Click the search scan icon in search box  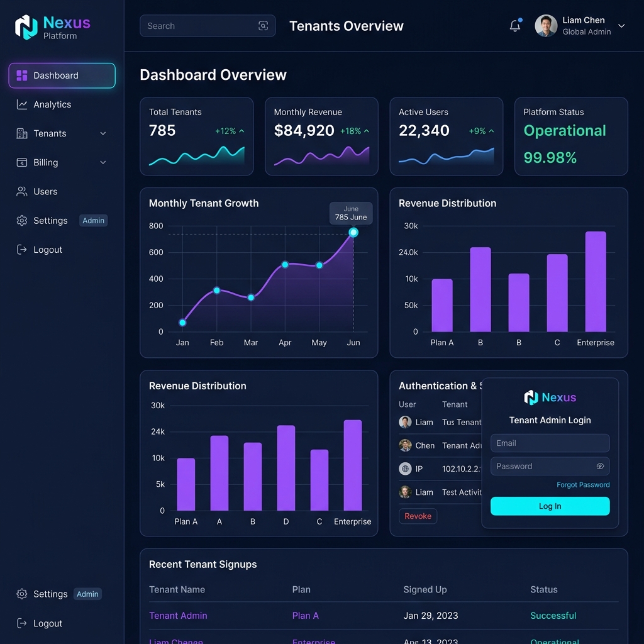(264, 26)
